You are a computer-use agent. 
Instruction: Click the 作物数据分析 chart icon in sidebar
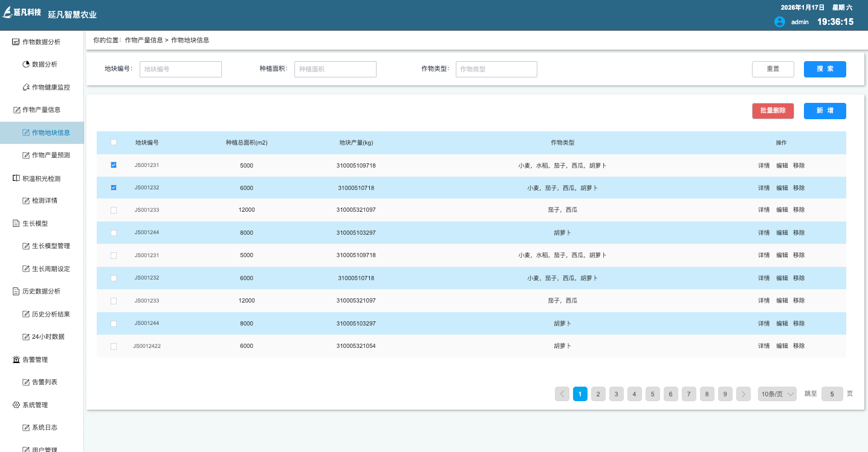[x=16, y=42]
